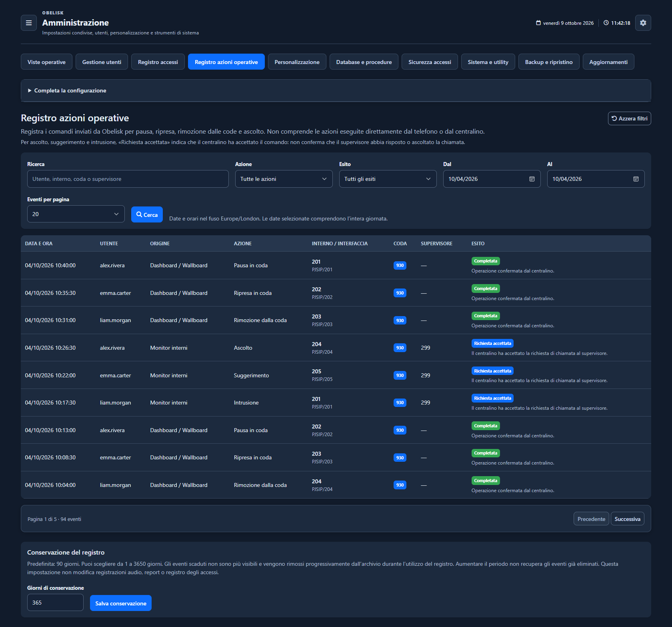
Task: Open the Azione dropdown
Action: pos(284,179)
